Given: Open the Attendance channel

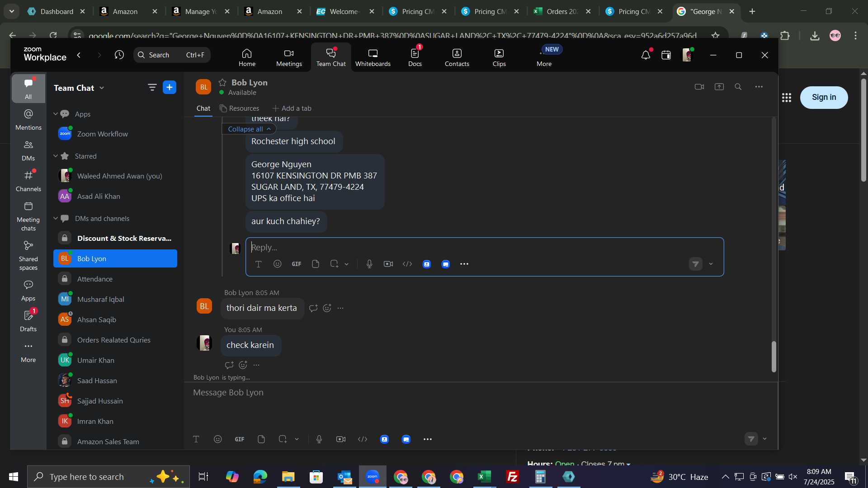Looking at the screenshot, I should 115,279.
